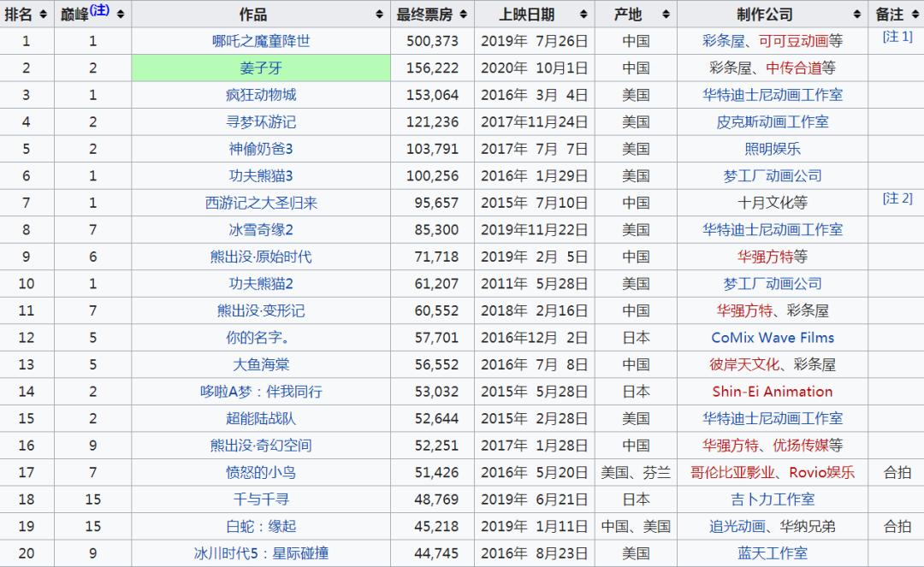
Task: Sort by 巅峰 column arrows
Action: click(121, 15)
